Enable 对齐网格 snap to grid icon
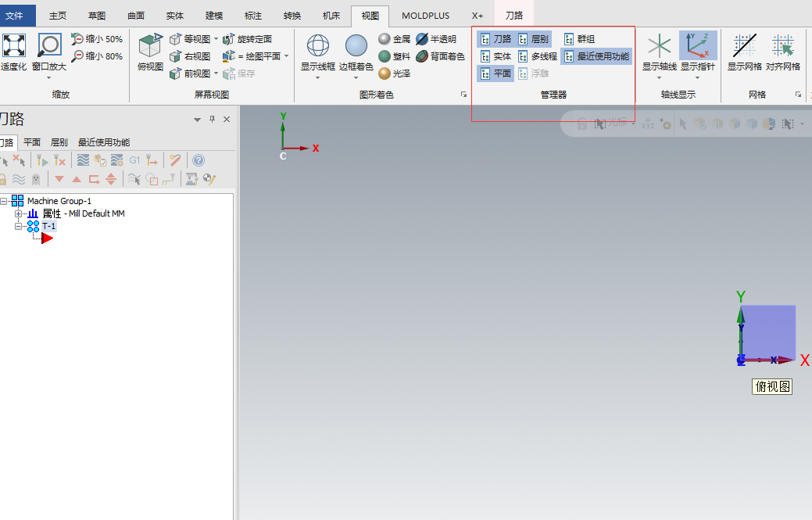This screenshot has height=520, width=812. click(782, 48)
